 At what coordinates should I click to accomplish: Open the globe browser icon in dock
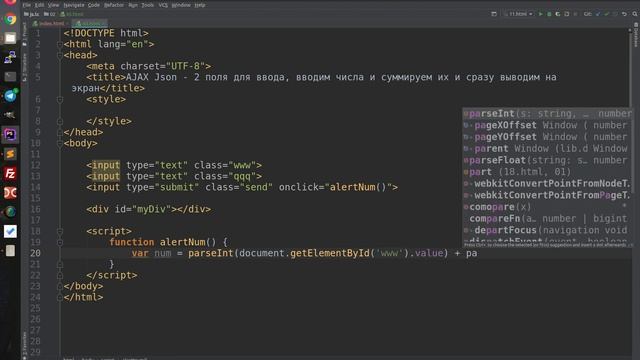click(10, 212)
